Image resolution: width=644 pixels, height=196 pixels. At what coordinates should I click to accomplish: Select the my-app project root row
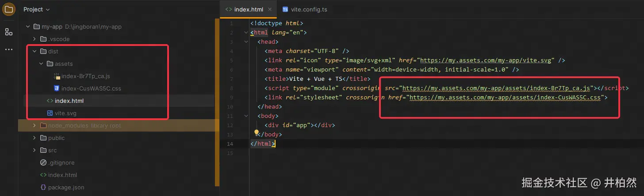[x=117, y=26]
